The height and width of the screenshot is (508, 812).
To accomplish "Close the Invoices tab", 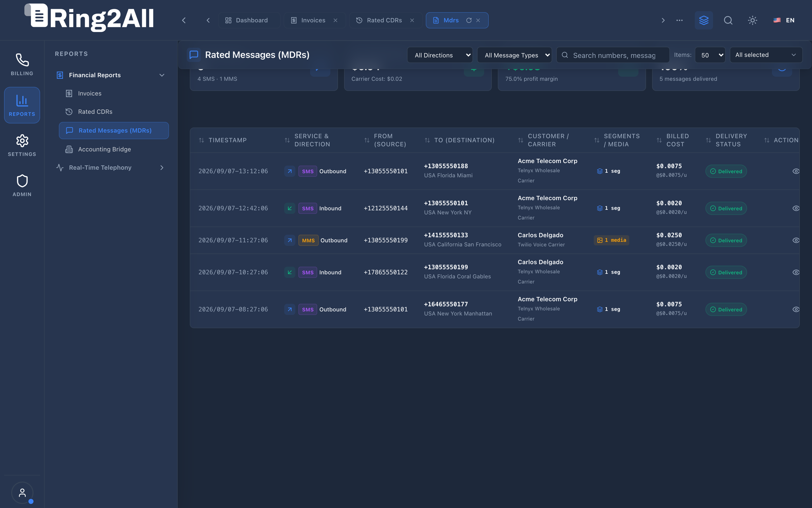I will coord(335,21).
